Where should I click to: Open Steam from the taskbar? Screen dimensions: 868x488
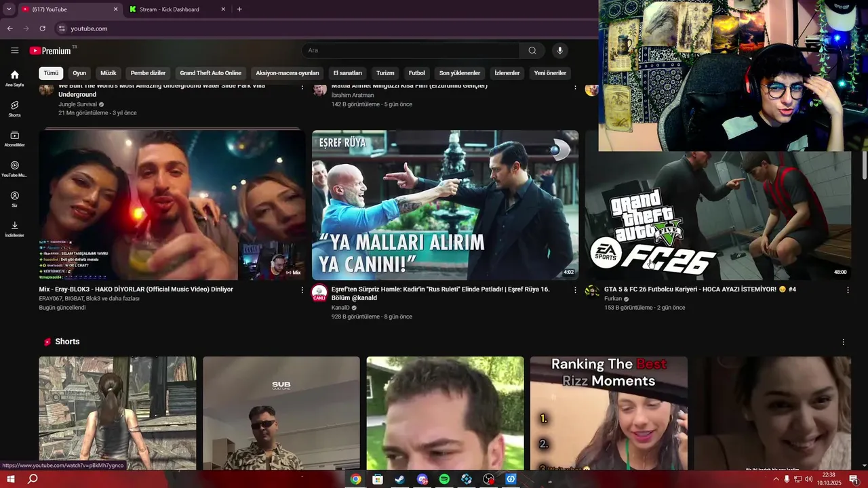[x=400, y=479]
